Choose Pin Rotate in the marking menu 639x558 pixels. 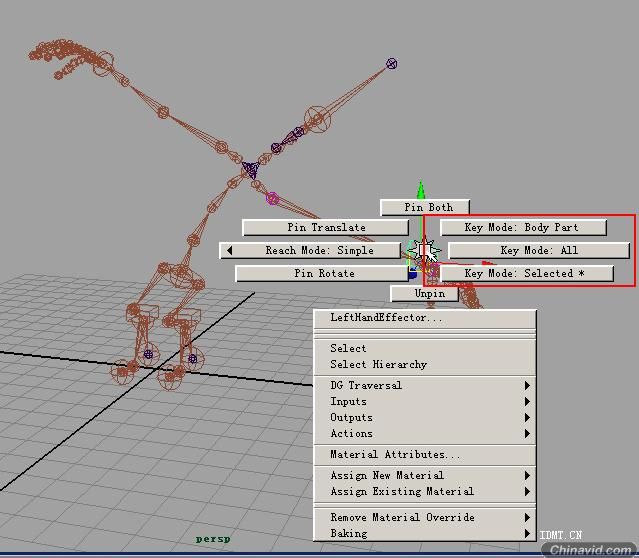[x=322, y=273]
